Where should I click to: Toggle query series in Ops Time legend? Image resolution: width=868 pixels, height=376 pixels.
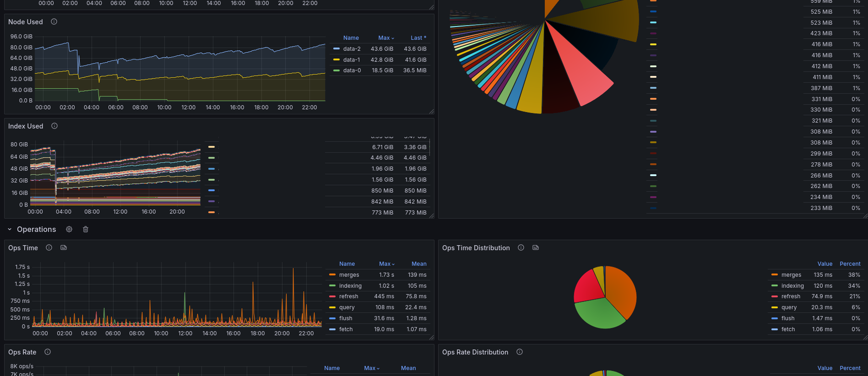pyautogui.click(x=347, y=307)
